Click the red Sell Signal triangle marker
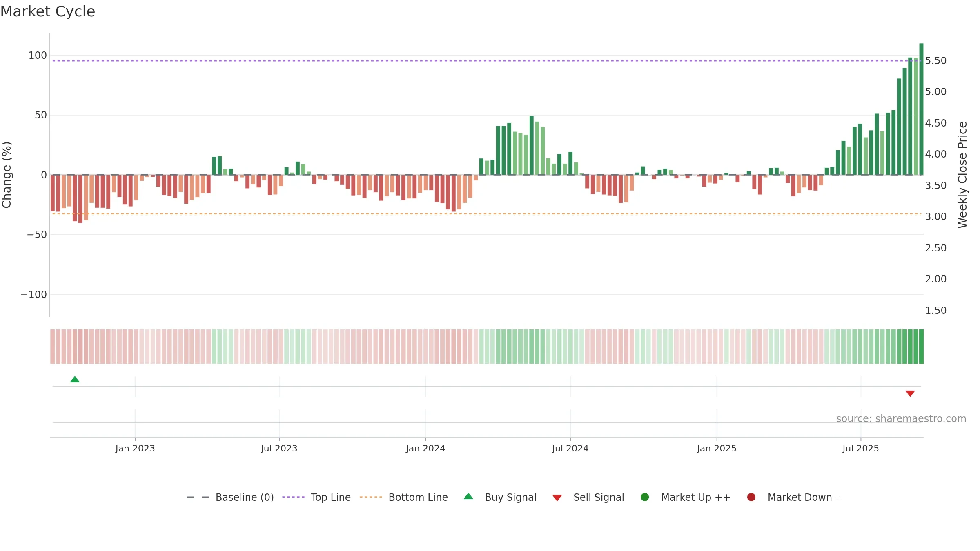980x551 pixels. [x=910, y=393]
